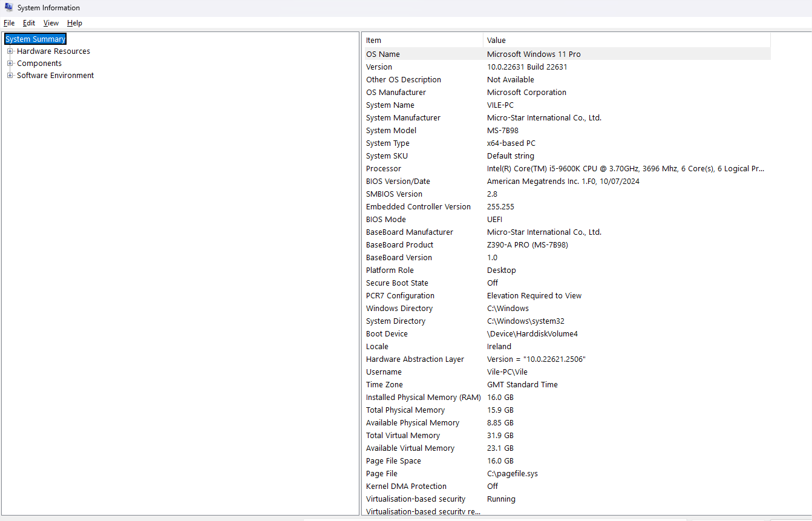Click the Virtualisation-based security value "Running"
This screenshot has height=521, width=812.
tap(501, 499)
